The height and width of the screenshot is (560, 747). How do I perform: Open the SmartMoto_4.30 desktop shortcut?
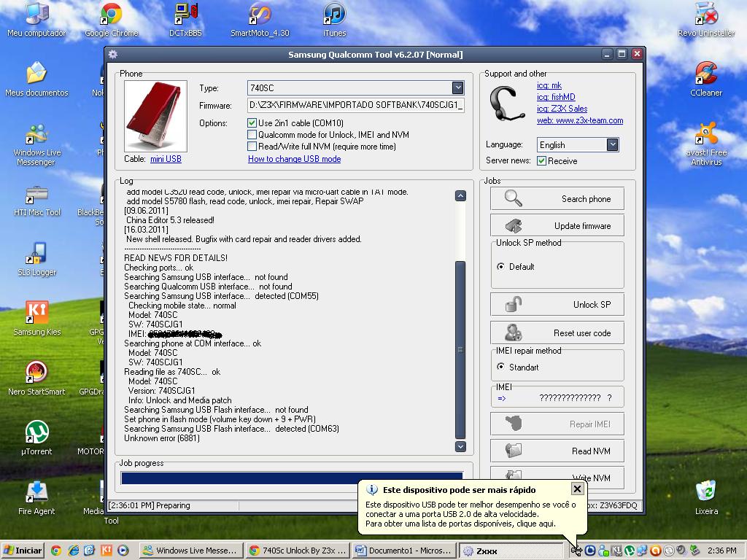point(260,20)
